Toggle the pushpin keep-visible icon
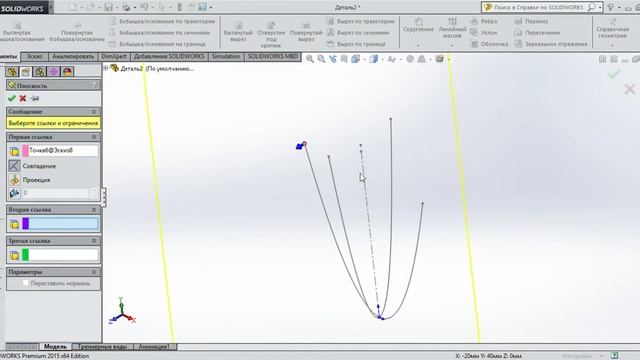640x360 pixels. (35, 98)
